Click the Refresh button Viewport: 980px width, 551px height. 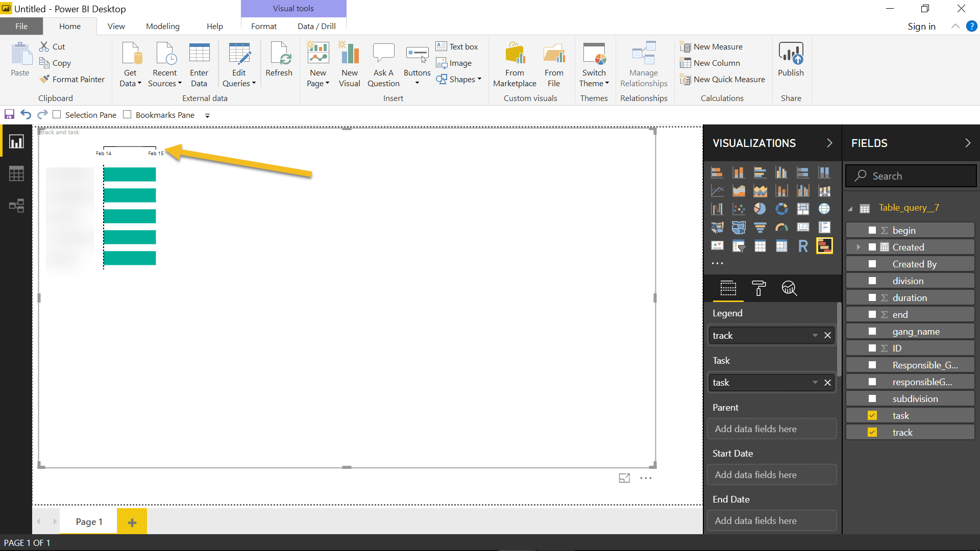point(279,60)
